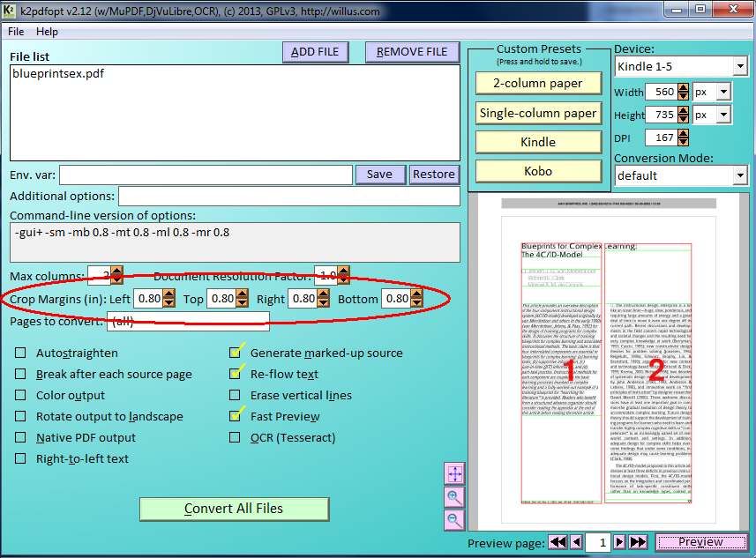
Task: Uncheck Re-flow text option
Action: [x=236, y=374]
